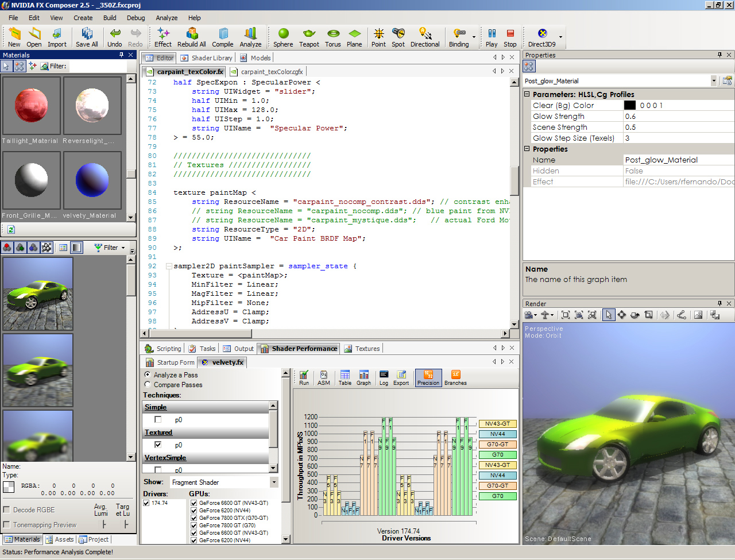The height and width of the screenshot is (560, 735).
Task: Export the shader performance results
Action: click(401, 377)
